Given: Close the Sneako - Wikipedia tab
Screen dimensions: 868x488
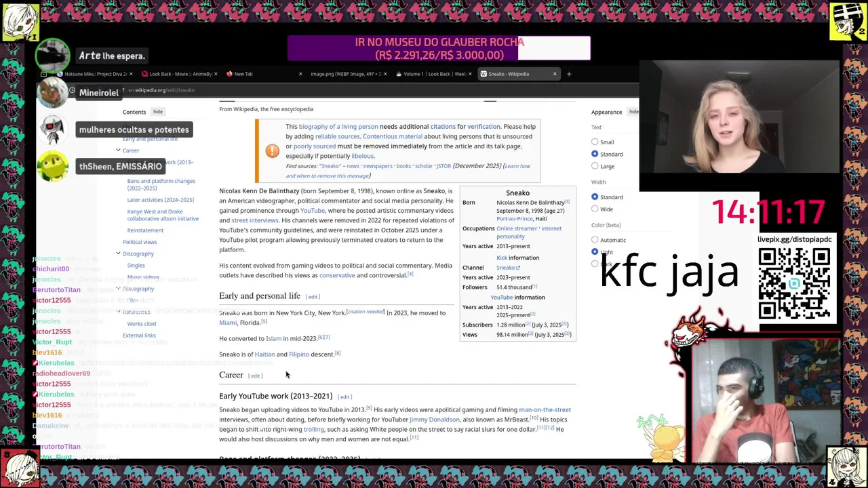Looking at the screenshot, I should (555, 74).
